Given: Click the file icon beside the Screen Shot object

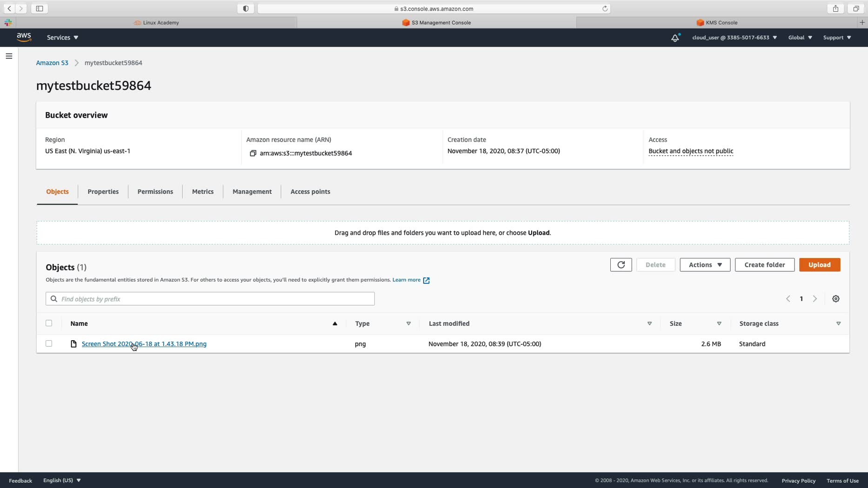Looking at the screenshot, I should 73,344.
